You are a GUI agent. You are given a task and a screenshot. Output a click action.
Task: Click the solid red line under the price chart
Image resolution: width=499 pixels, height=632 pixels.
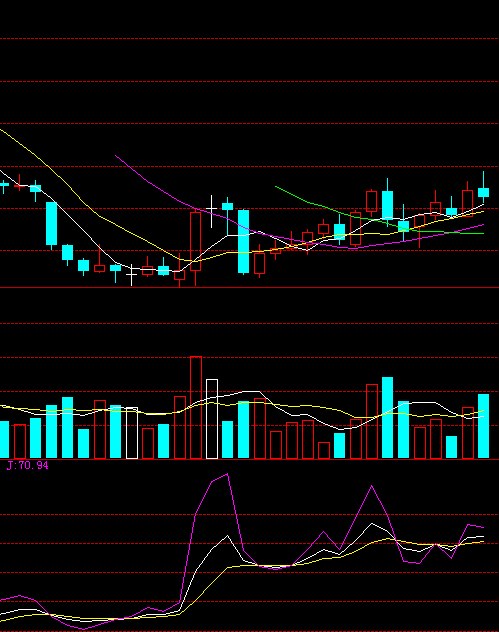(250, 287)
